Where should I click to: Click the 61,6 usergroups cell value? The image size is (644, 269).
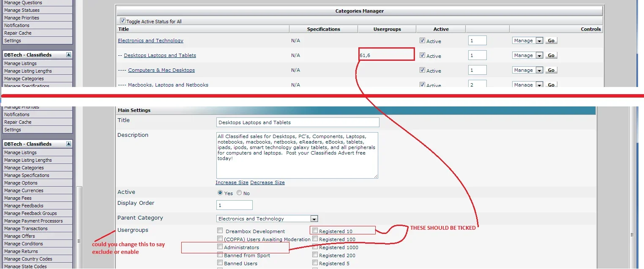coord(365,55)
